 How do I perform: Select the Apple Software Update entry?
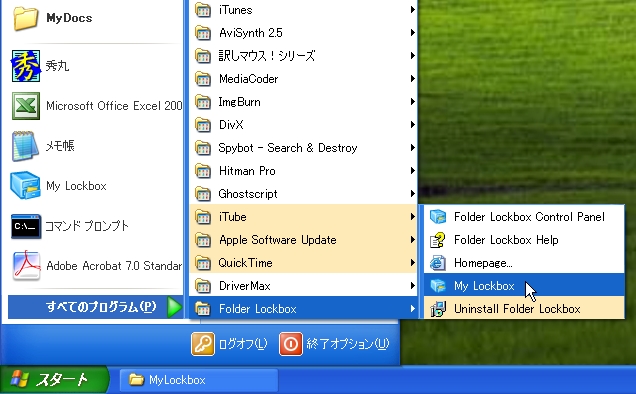point(304,240)
